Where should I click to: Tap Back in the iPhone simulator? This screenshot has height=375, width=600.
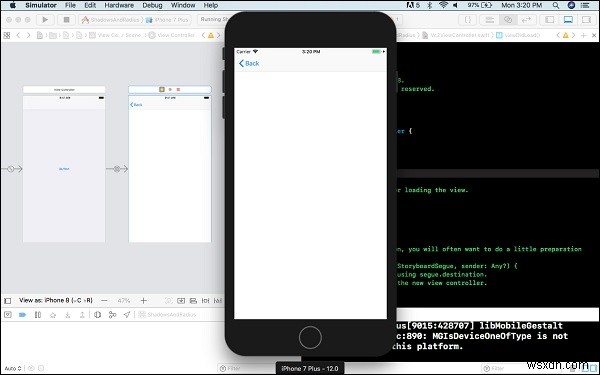click(x=249, y=64)
